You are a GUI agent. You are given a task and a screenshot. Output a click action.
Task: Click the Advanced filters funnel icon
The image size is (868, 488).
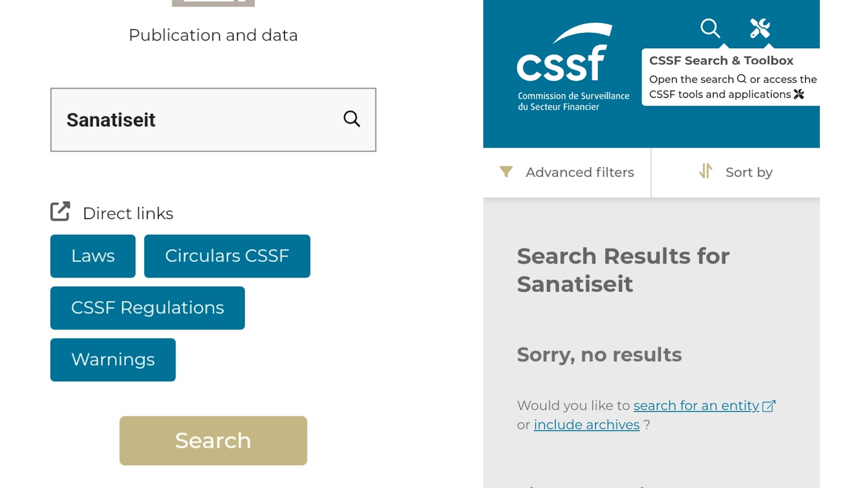(506, 172)
